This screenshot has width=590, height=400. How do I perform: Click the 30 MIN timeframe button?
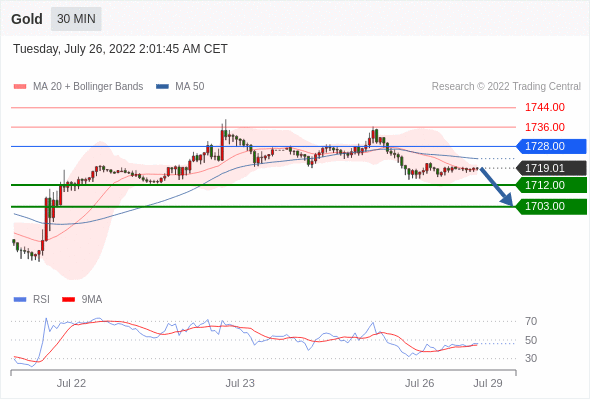pos(76,19)
